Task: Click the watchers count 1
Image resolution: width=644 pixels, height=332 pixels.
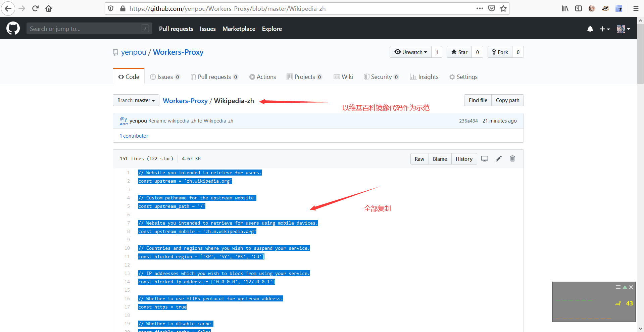Action: tap(437, 52)
